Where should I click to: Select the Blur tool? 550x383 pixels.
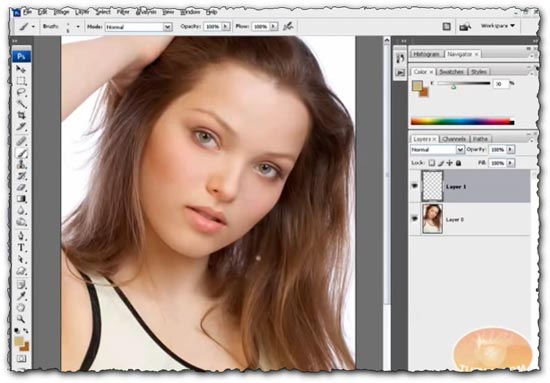coord(21,210)
